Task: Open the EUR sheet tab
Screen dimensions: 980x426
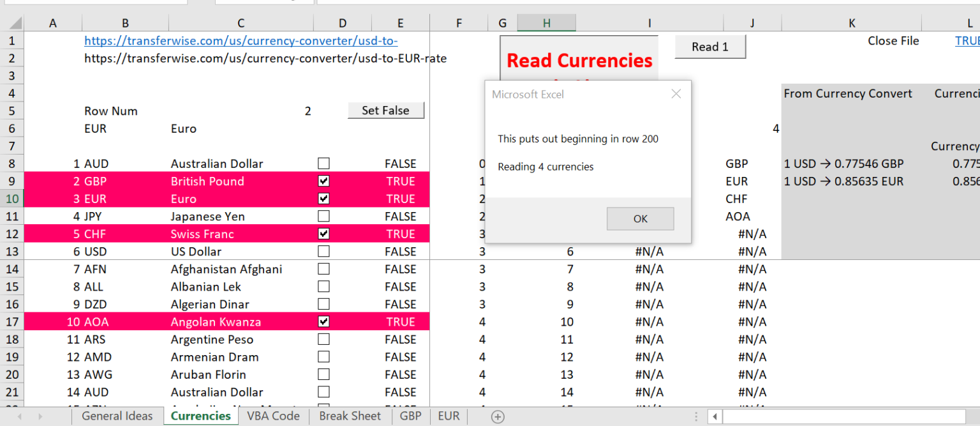Action: (x=449, y=416)
